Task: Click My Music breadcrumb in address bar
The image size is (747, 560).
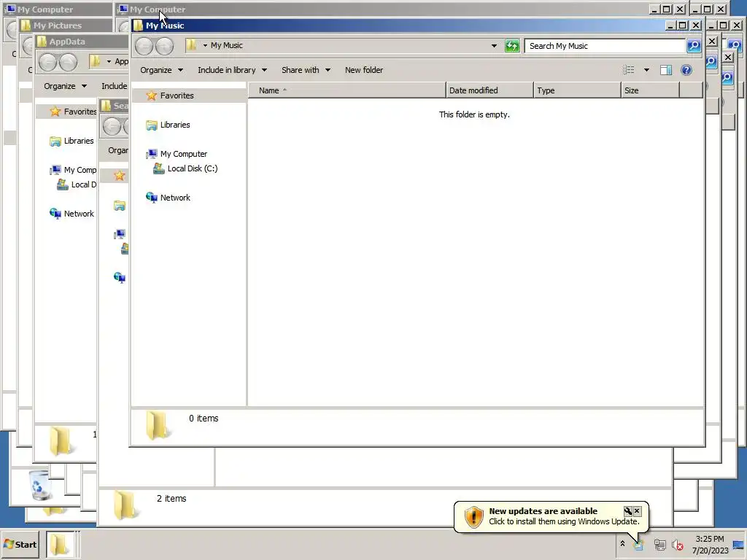Action: point(227,46)
